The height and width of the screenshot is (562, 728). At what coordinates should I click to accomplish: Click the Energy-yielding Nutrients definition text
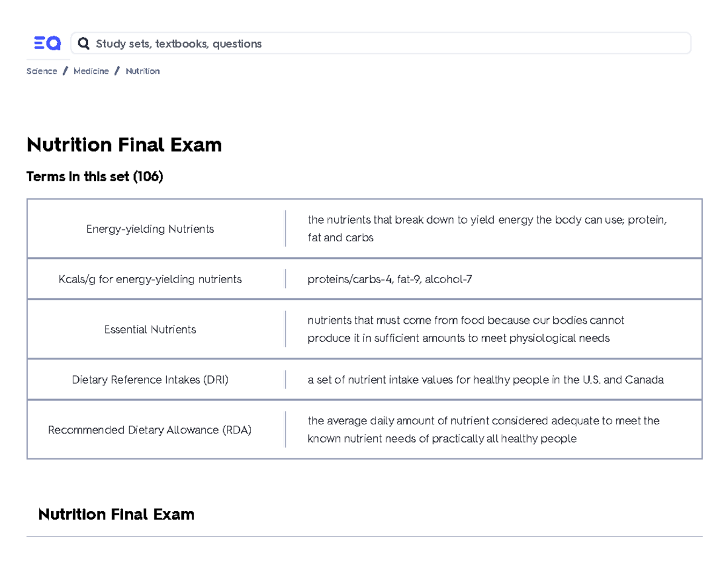click(x=485, y=229)
